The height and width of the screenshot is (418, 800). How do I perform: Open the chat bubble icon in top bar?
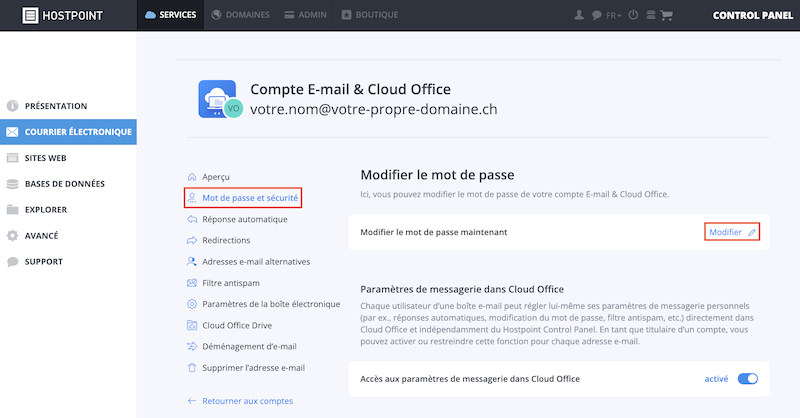(x=596, y=15)
